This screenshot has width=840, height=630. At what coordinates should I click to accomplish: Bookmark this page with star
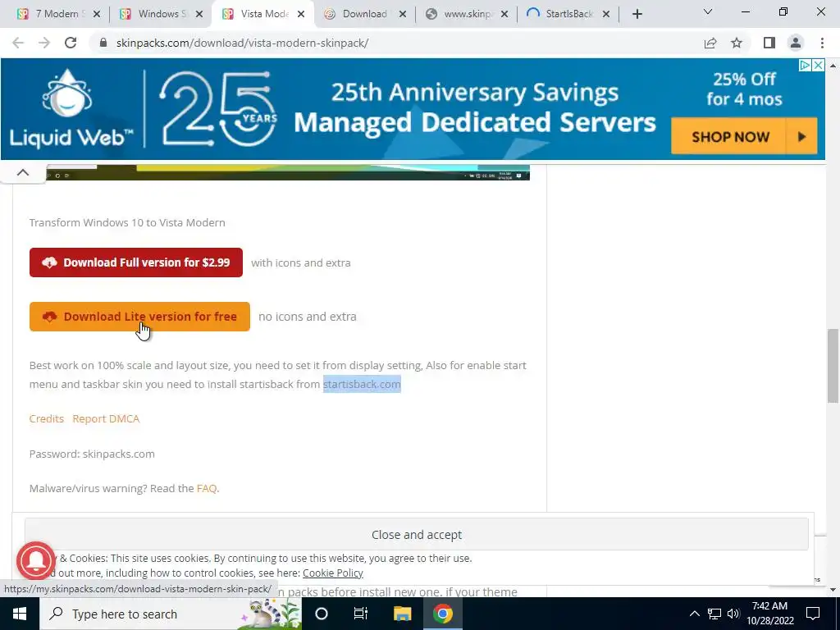point(737,43)
